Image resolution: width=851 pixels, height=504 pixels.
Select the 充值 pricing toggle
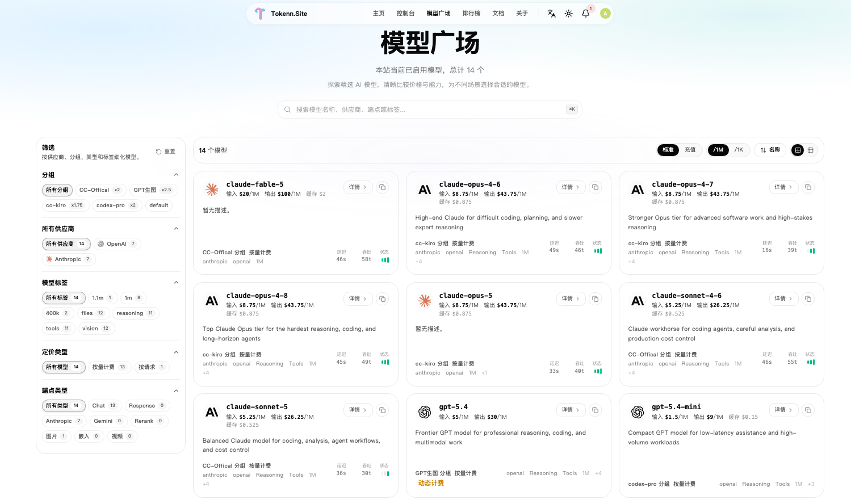(x=690, y=150)
